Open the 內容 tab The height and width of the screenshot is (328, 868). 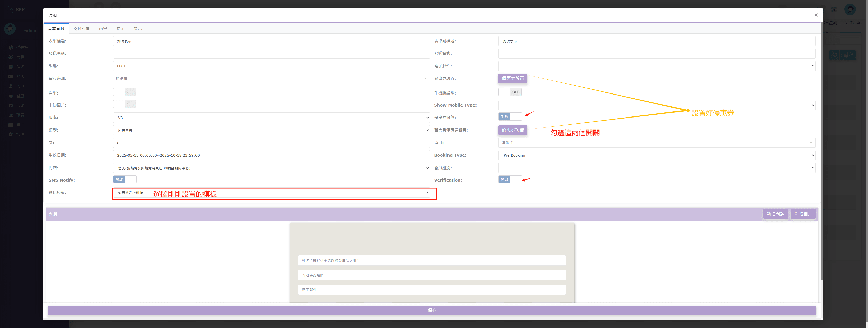103,29
